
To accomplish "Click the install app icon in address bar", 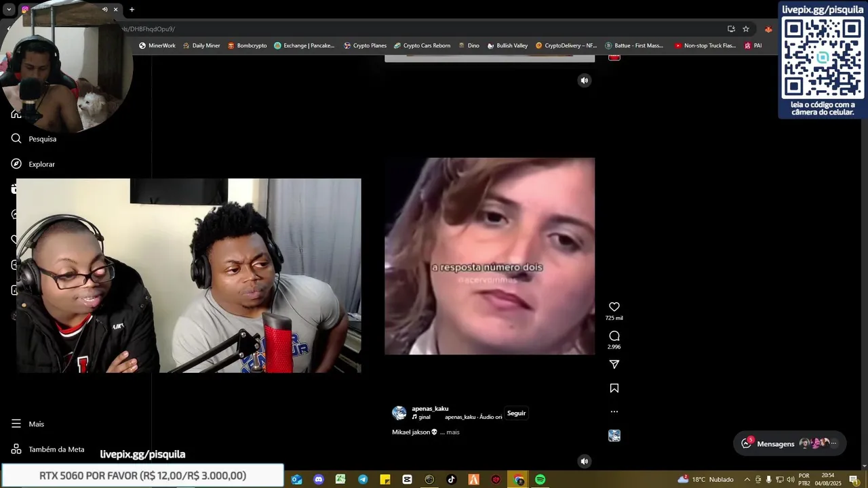I will click(x=731, y=29).
